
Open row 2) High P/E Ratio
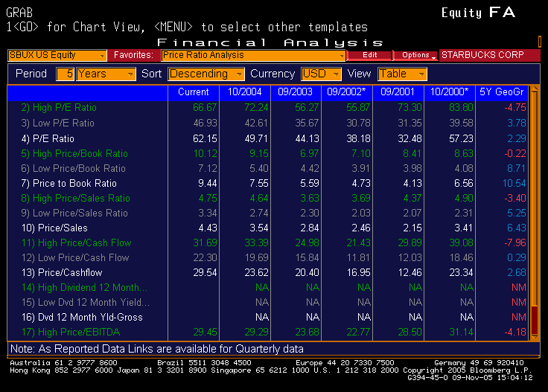coord(58,108)
